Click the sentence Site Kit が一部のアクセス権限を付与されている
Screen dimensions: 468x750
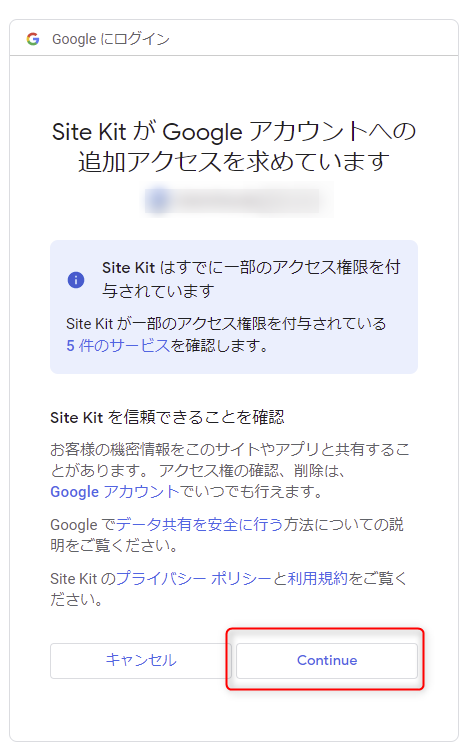point(226,324)
